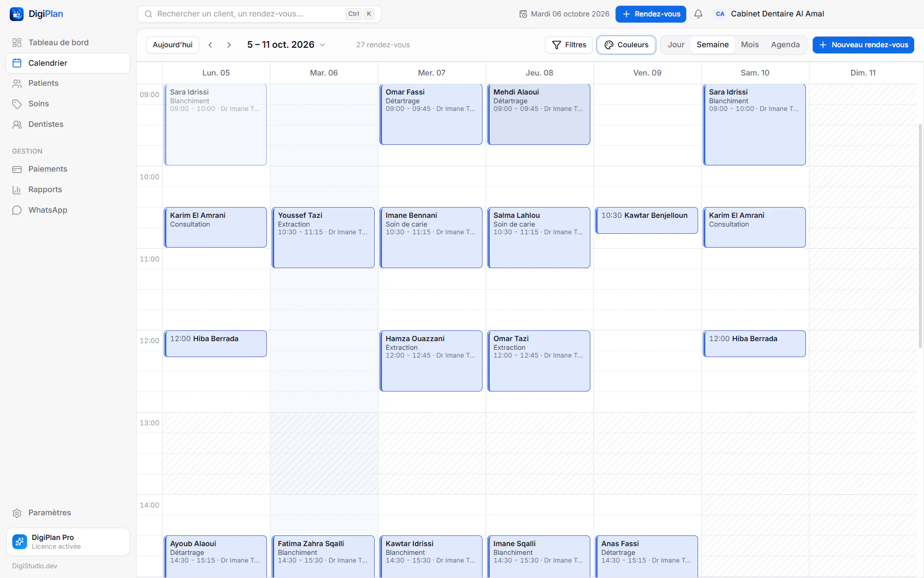Click the Paramètres gear icon

point(17,513)
